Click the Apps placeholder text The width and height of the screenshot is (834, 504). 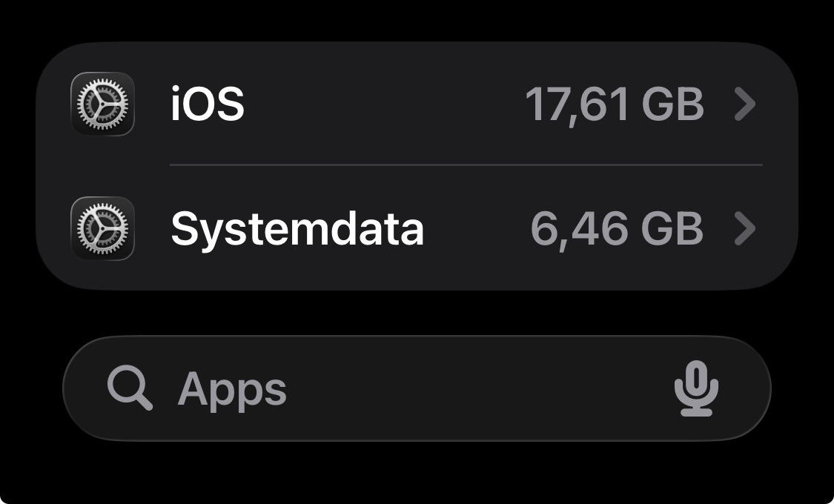[232, 390]
